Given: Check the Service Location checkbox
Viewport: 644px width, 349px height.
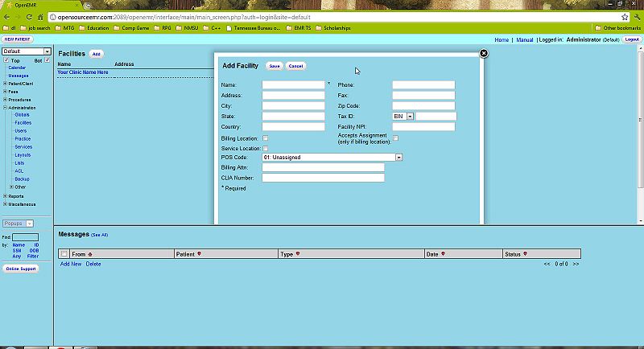Looking at the screenshot, I should coord(266,149).
